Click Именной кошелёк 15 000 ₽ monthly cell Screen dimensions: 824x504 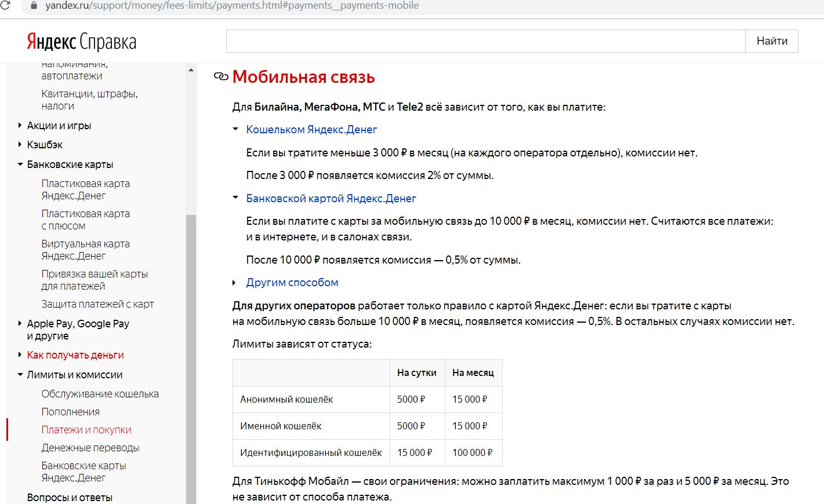[473, 426]
